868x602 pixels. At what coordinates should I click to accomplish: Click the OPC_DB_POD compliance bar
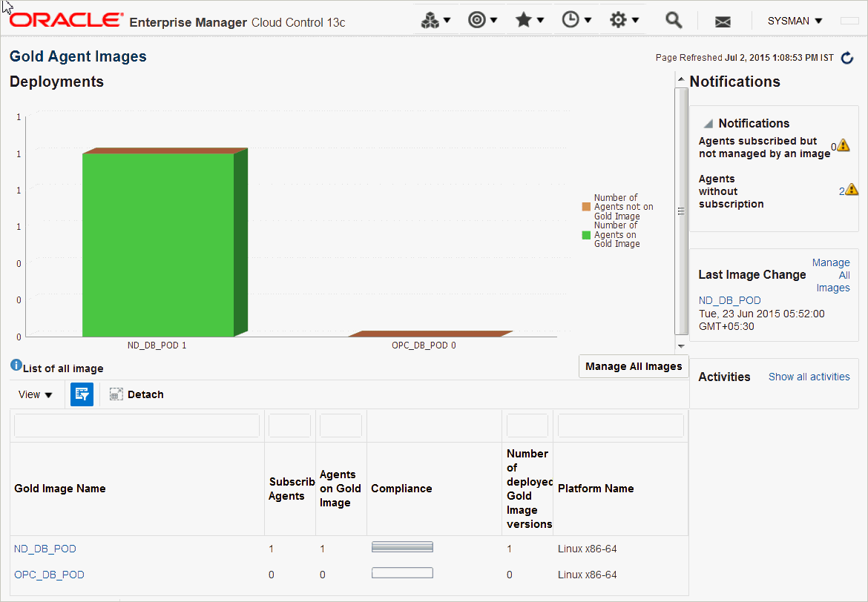[402, 573]
